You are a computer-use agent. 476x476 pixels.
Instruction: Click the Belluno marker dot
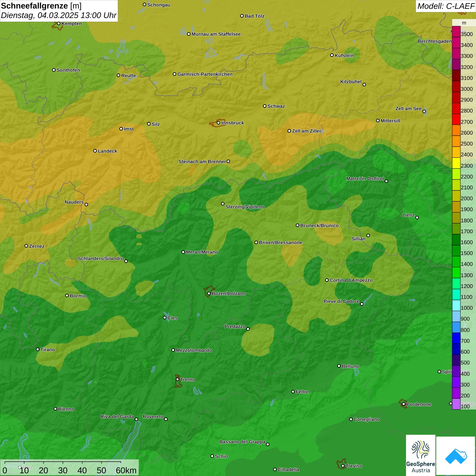(339, 366)
